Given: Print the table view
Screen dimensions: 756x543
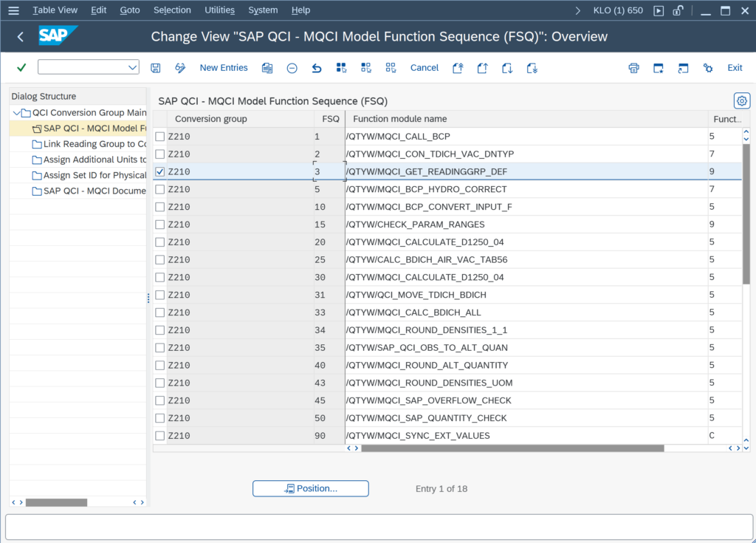Looking at the screenshot, I should pyautogui.click(x=633, y=68).
